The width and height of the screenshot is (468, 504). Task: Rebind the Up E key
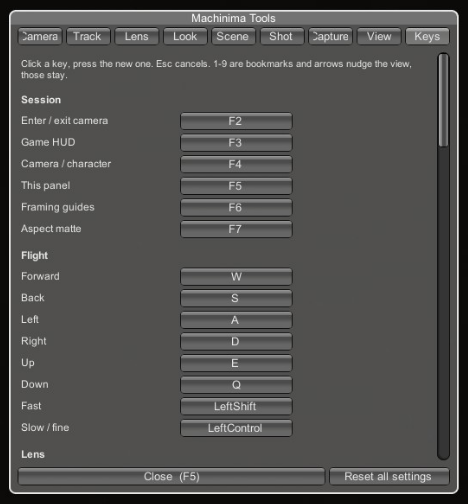pyautogui.click(x=236, y=363)
